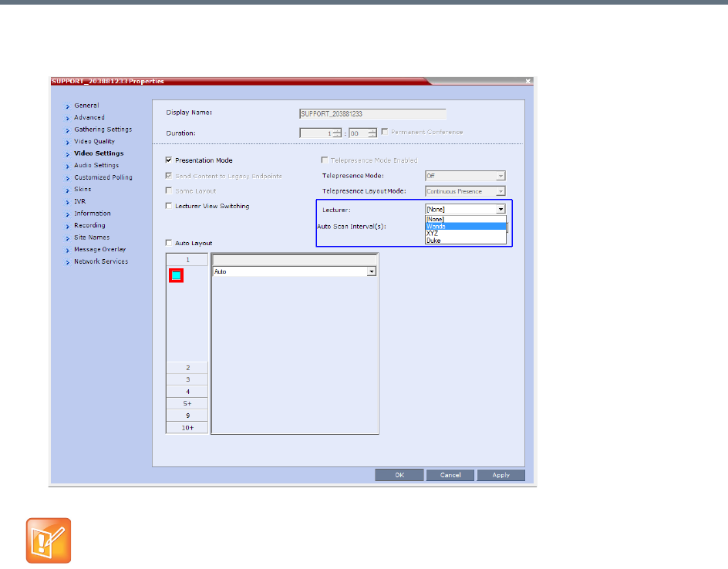
Task: Check the Permanent Conference box
Action: click(x=384, y=132)
